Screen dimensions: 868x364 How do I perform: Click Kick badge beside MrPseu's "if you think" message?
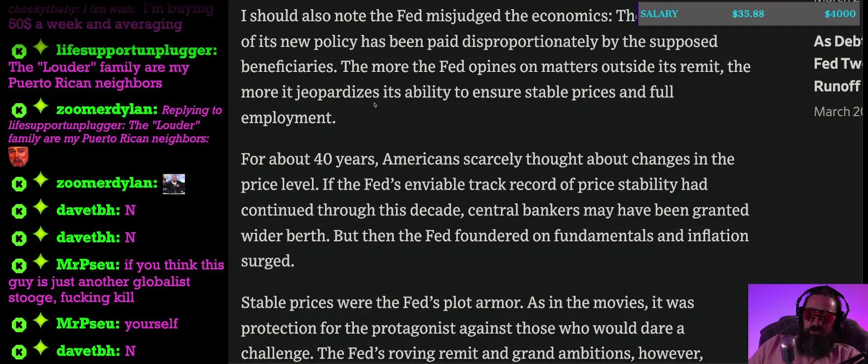coord(19,265)
